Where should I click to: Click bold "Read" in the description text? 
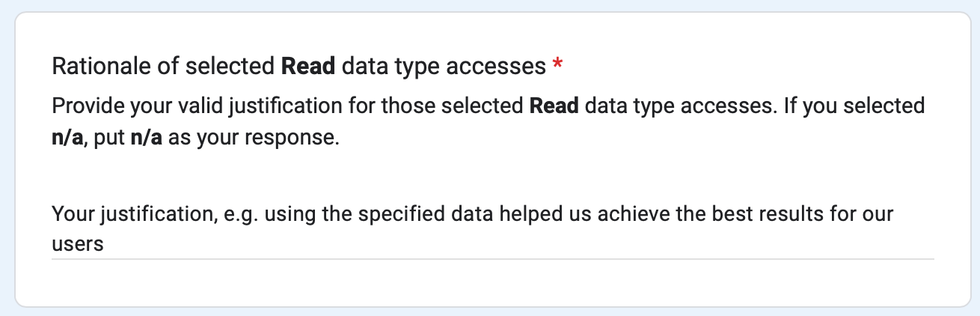554,106
